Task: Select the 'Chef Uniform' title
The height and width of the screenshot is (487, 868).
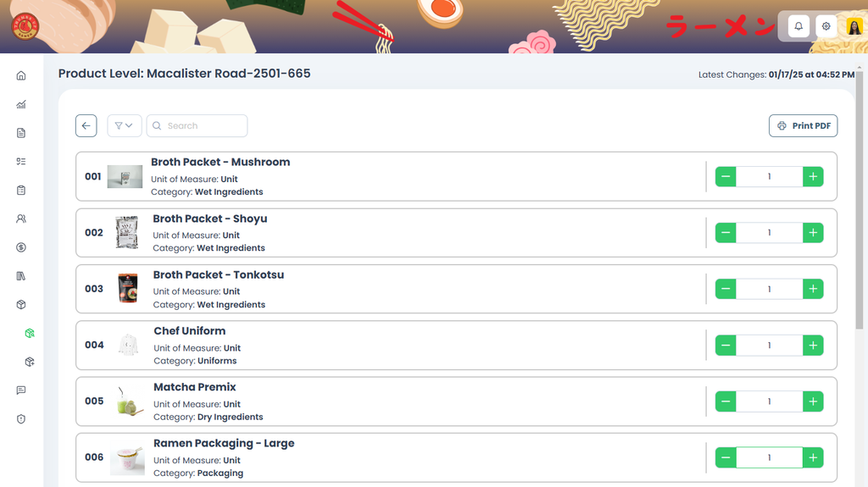Action: [190, 331]
